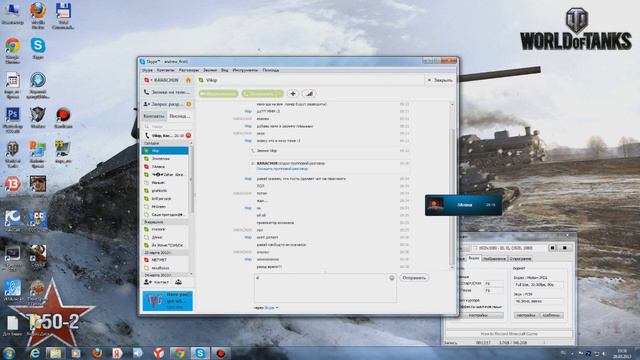The width and height of the screenshot is (640, 360).
Task: Open the Разговоры menu
Action: pos(189,70)
